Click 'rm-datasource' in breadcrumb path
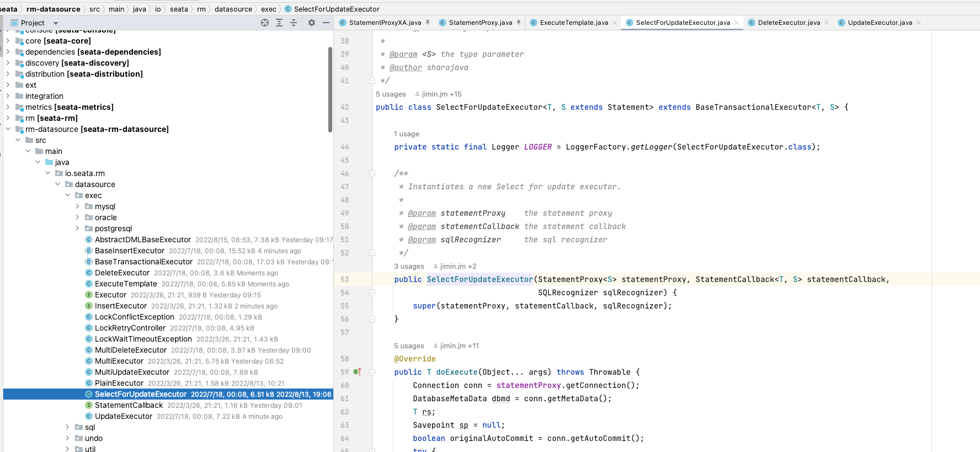Image resolution: width=980 pixels, height=452 pixels. click(x=53, y=9)
